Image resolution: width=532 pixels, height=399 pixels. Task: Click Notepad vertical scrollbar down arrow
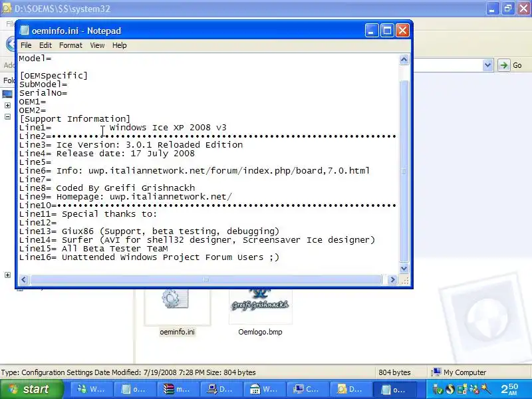pos(404,269)
